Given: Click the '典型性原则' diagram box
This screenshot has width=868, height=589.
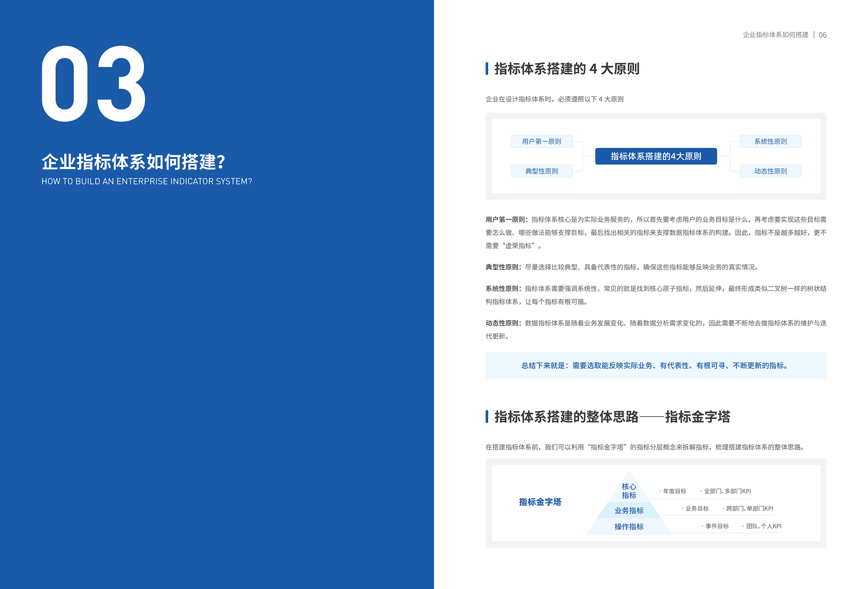Looking at the screenshot, I should tap(541, 171).
